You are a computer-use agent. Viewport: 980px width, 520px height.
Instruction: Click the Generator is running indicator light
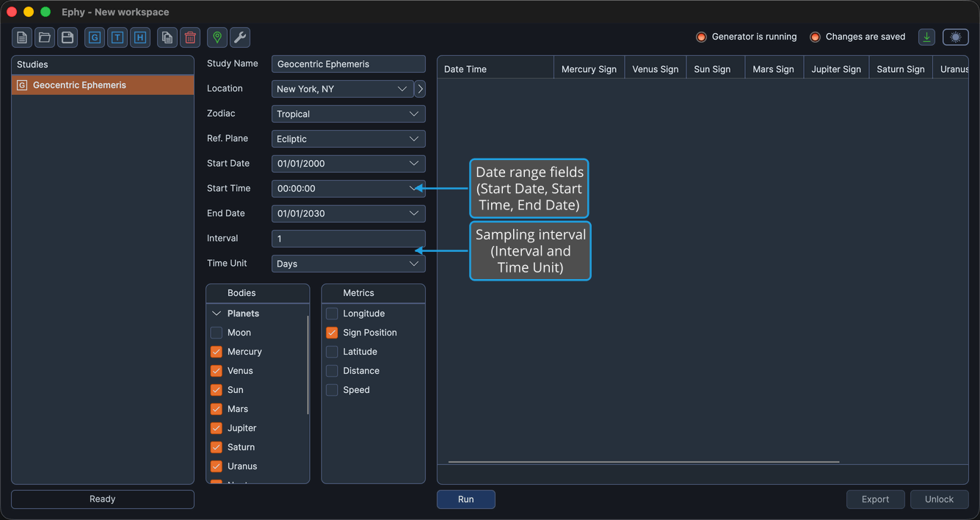[x=701, y=37]
